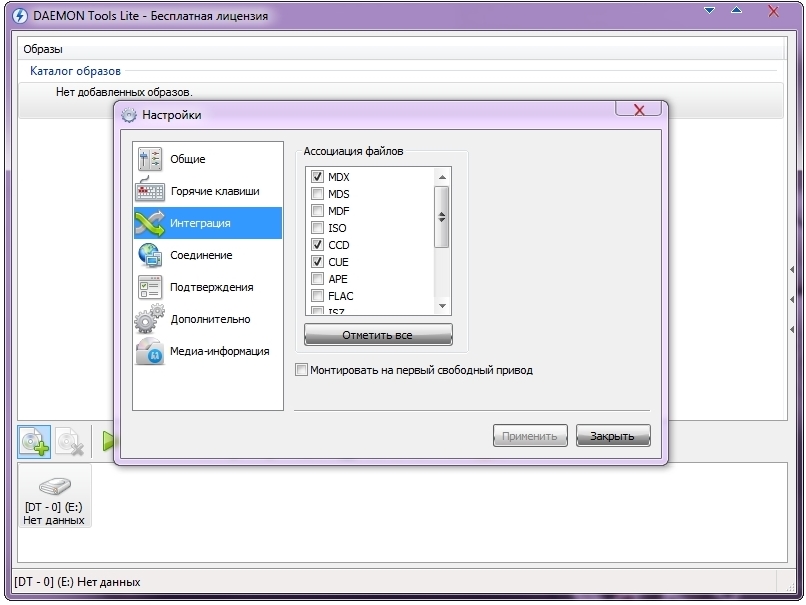This screenshot has width=806, height=605.
Task: Select the Интеграция arrows icon
Action: click(150, 223)
